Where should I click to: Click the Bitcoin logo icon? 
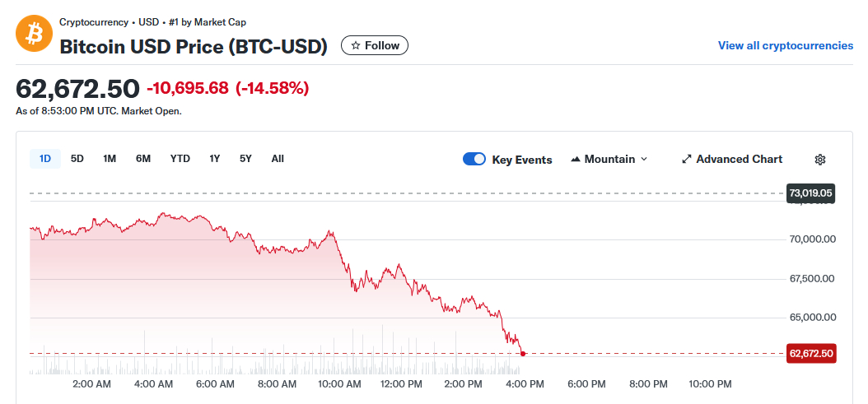[34, 34]
